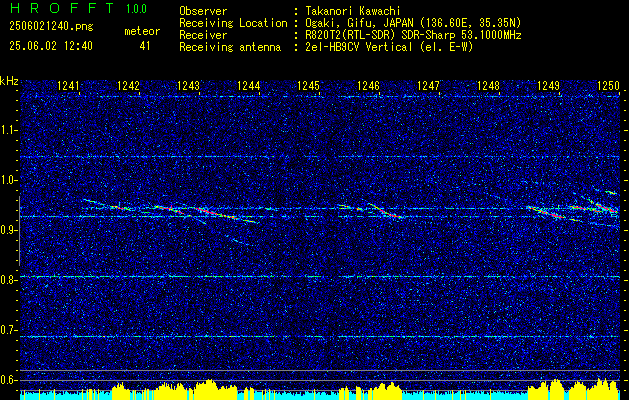This screenshot has height=400, width=629.
Task: Click the antenna text 2el-HB9CV Vertical
Action: [x=359, y=47]
